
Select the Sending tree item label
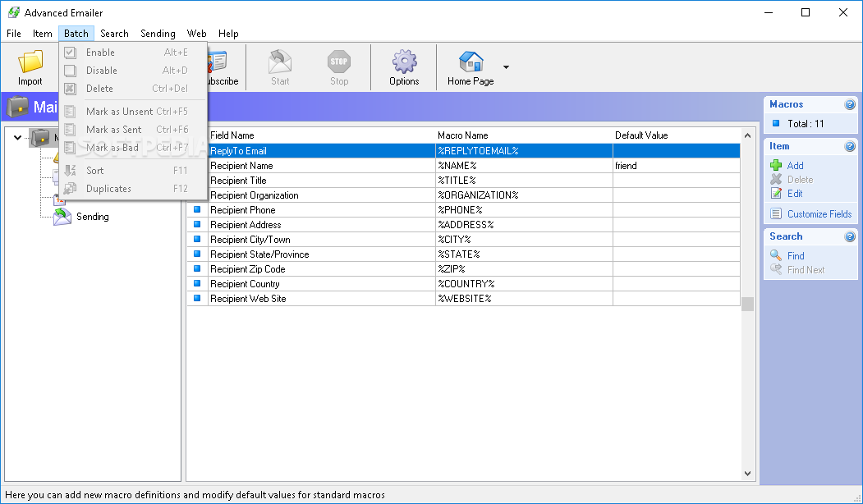[93, 217]
